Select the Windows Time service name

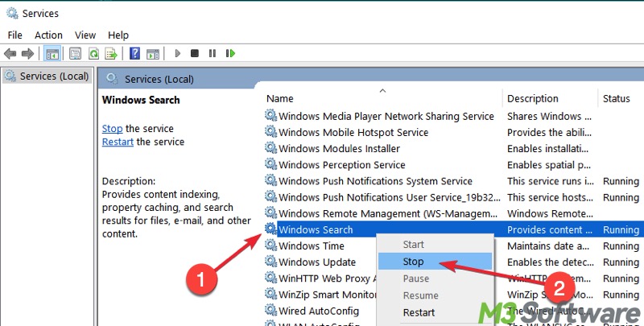(x=312, y=246)
